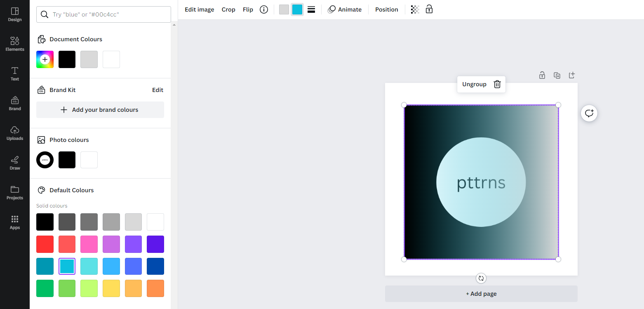Screen dimensions: 644x309
Task: Open the Brand section in sidebar
Action: point(15,103)
